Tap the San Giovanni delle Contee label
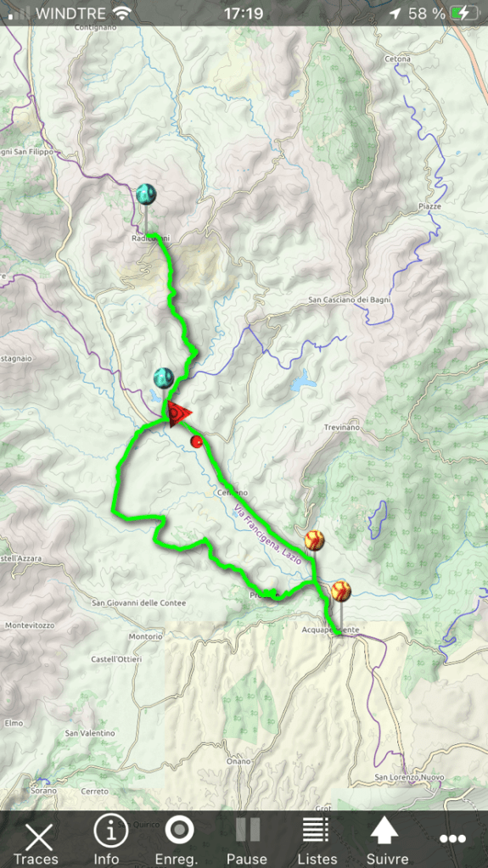488x868 pixels. 138,602
